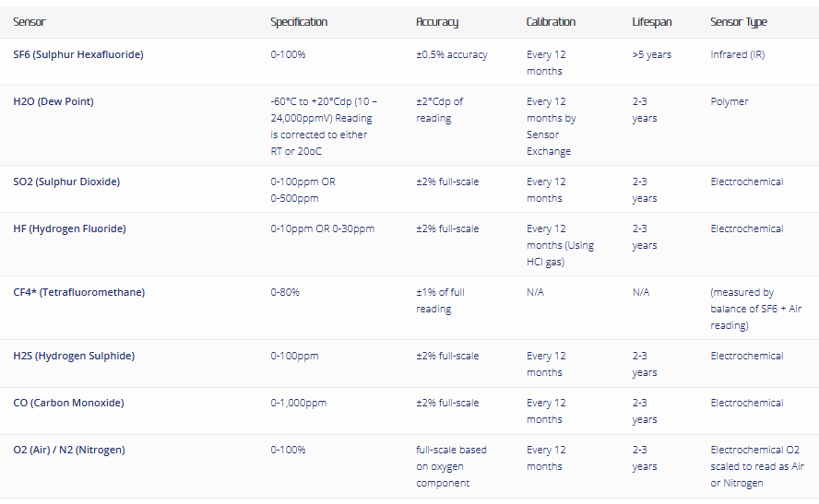The image size is (819, 504).
Task: Select the >5 years lifespan cell
Action: (652, 54)
